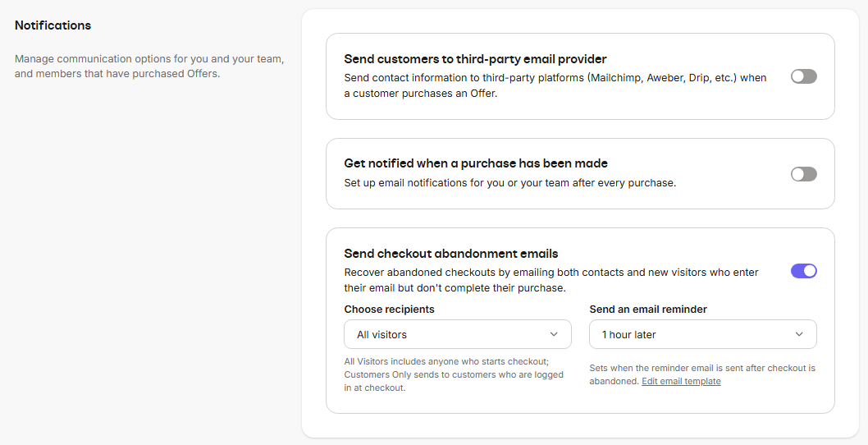The width and height of the screenshot is (868, 445).
Task: Click the Mailchimp, Aweber, Drip description text
Action: pos(555,85)
